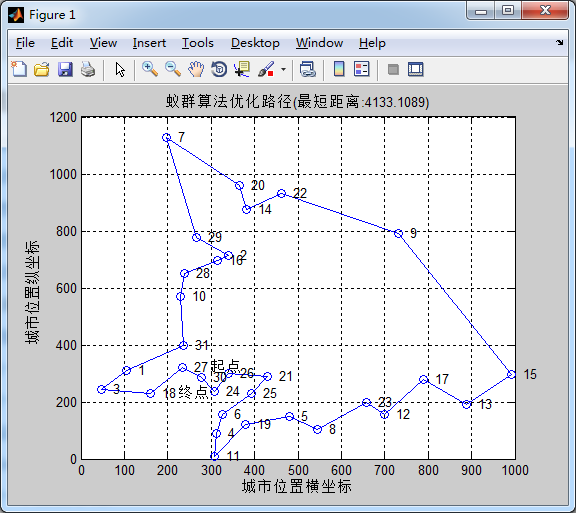Select the Brush data tool
The width and height of the screenshot is (576, 513).
pyautogui.click(x=266, y=69)
